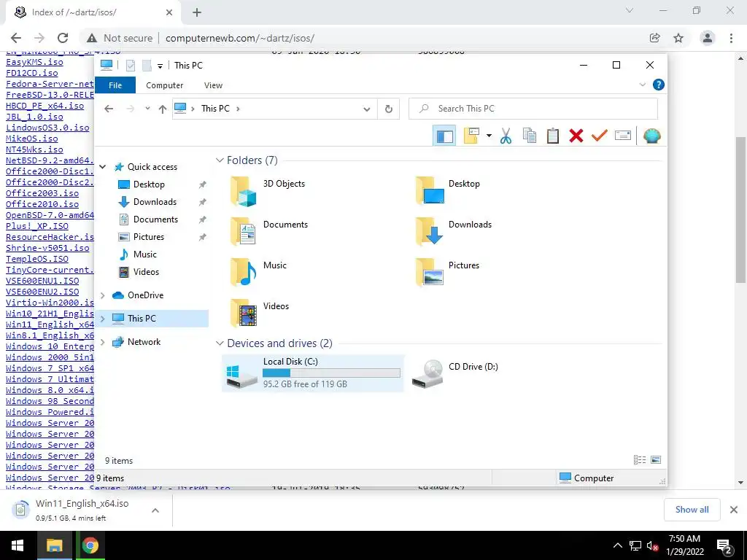
Task: Reload the Chrome page
Action: (63, 38)
